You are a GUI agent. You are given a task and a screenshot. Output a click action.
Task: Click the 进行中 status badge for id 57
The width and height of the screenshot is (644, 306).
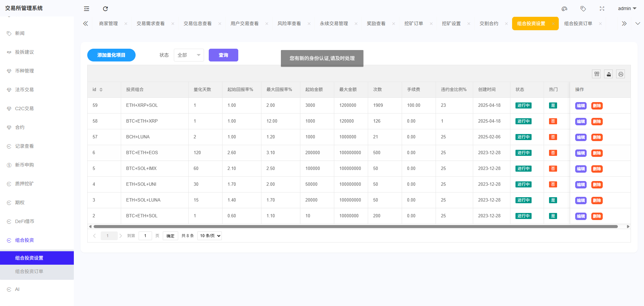pyautogui.click(x=523, y=137)
